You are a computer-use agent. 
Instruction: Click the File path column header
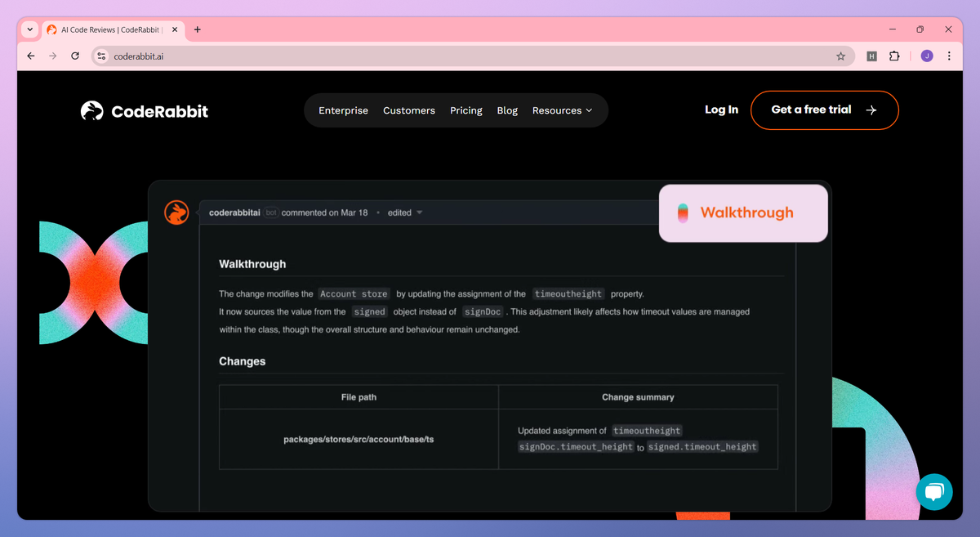359,397
